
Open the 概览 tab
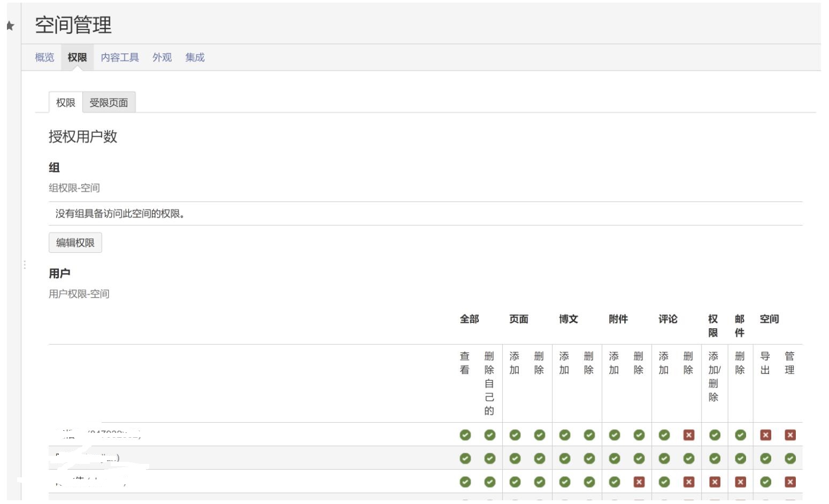point(44,57)
